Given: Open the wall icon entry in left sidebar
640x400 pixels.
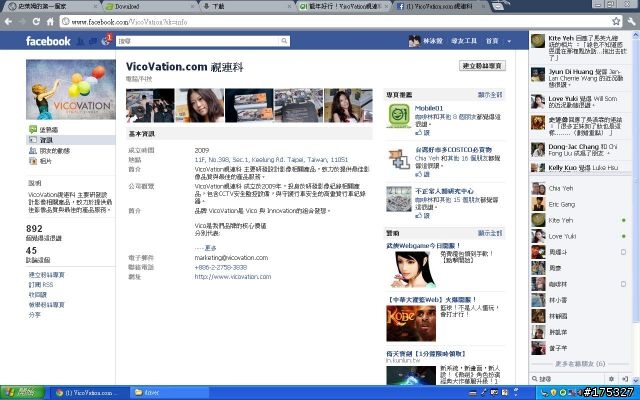Looking at the screenshot, I should pos(33,129).
